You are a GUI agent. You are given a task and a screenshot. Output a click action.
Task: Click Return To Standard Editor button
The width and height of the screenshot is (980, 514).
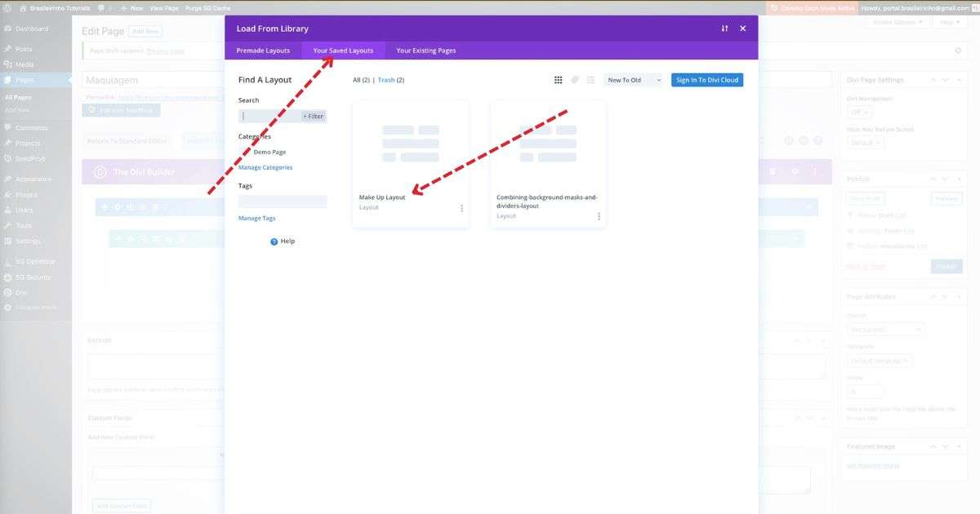click(127, 141)
